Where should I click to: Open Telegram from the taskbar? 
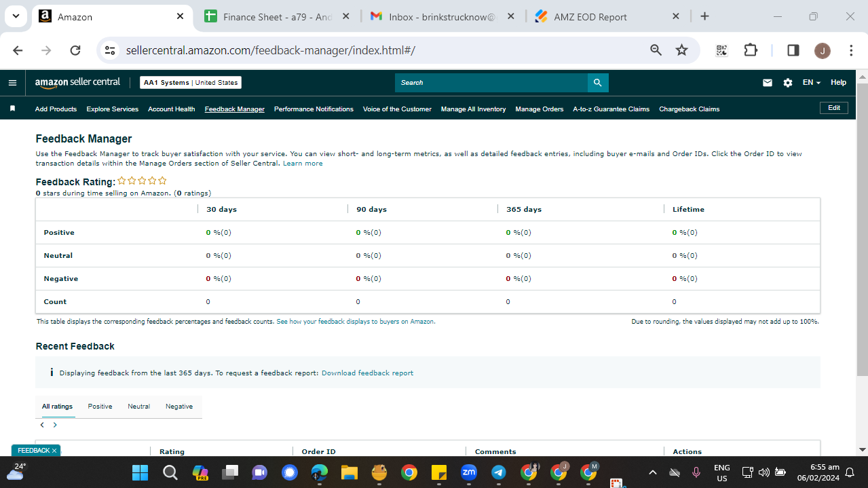(498, 472)
